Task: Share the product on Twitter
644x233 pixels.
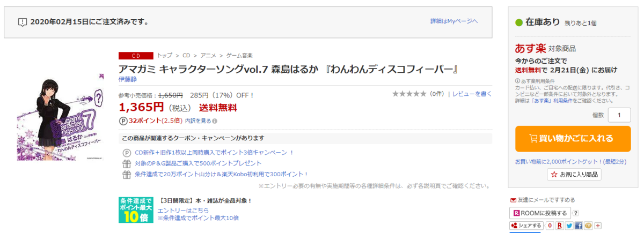Action: 569,226
